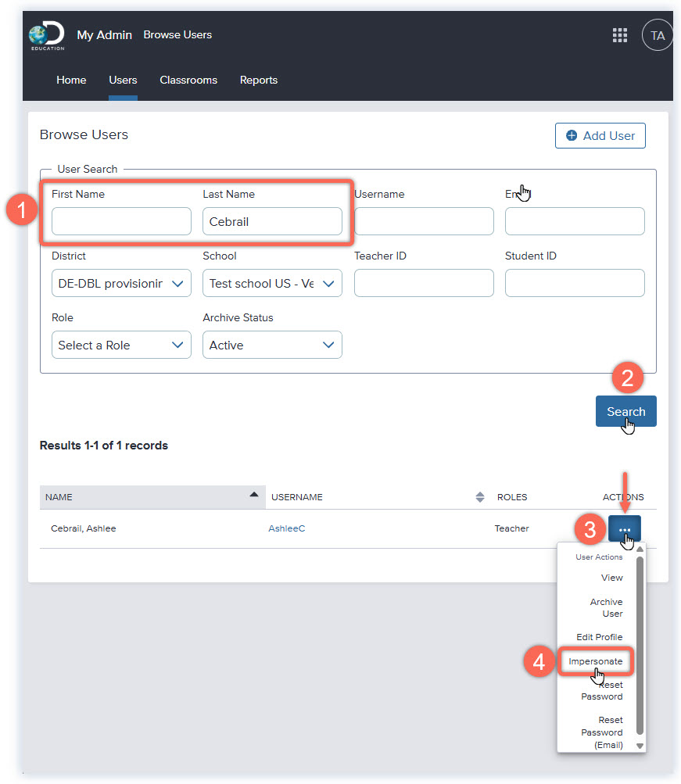Open the apps grid launcher icon
The width and height of the screenshot is (681, 784).
tap(620, 35)
